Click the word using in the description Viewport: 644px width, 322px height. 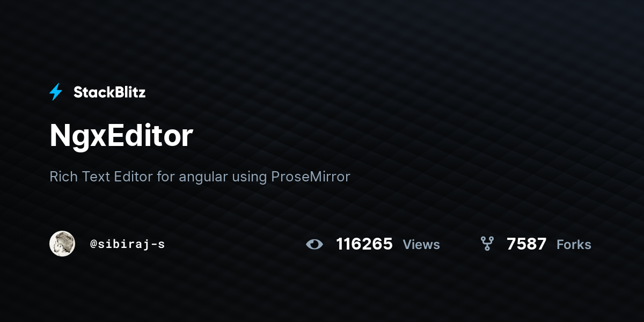point(250,178)
